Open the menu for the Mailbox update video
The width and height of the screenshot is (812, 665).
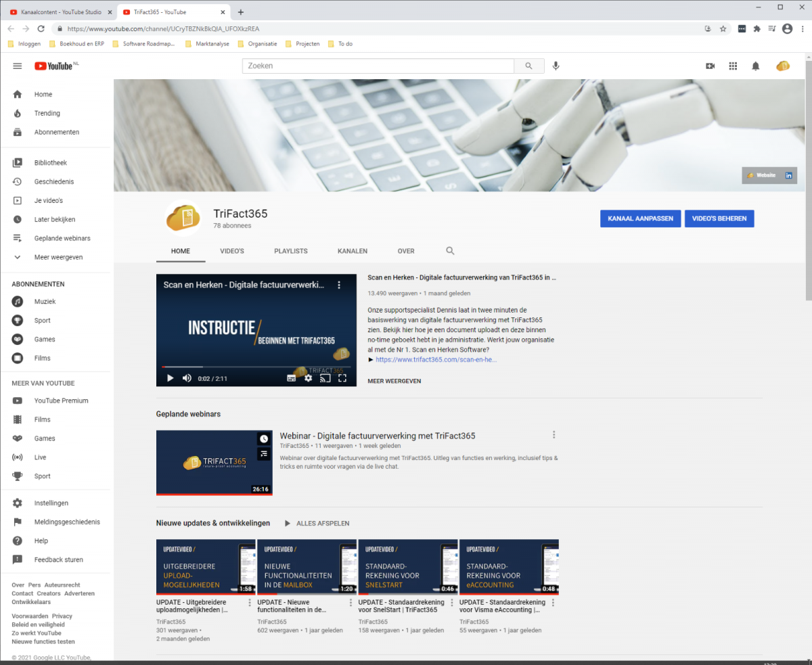pos(351,603)
